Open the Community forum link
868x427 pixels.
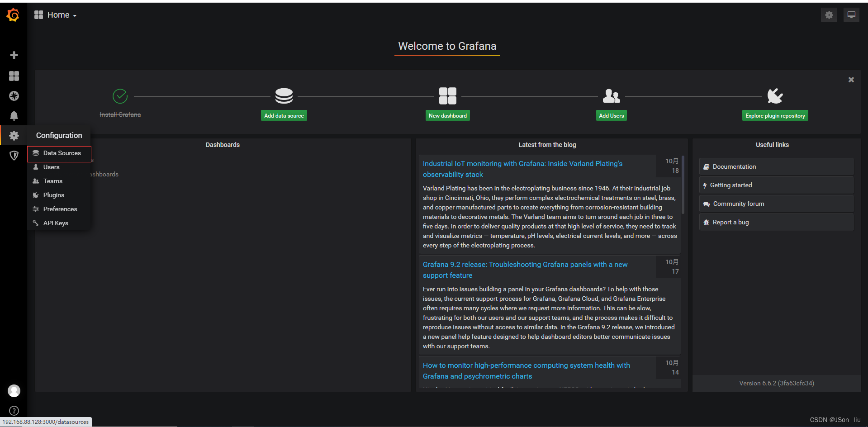coord(776,204)
